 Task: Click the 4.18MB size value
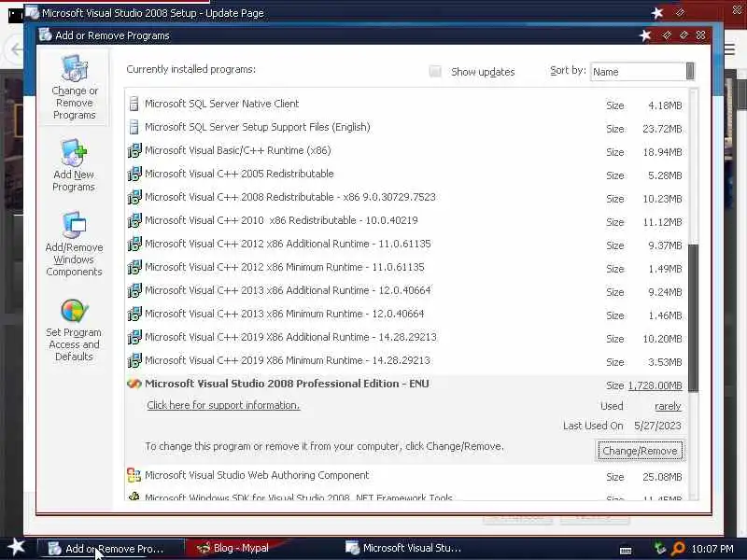click(x=665, y=105)
